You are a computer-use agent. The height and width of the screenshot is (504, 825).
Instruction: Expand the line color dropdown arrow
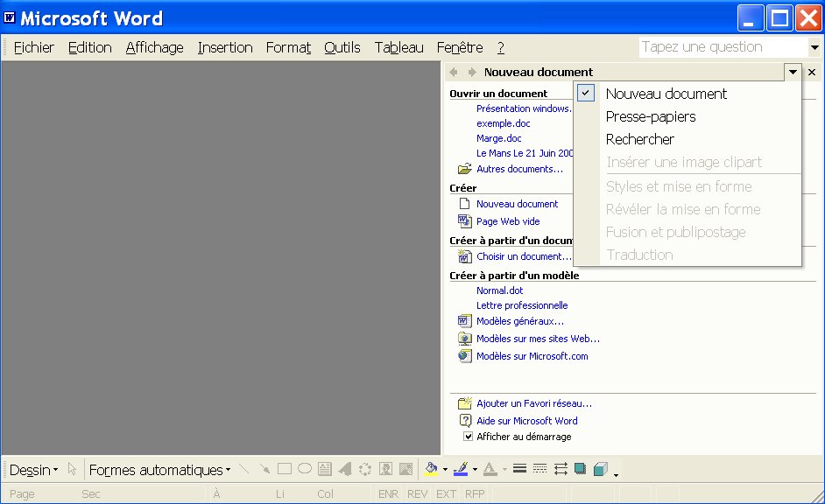[475, 469]
